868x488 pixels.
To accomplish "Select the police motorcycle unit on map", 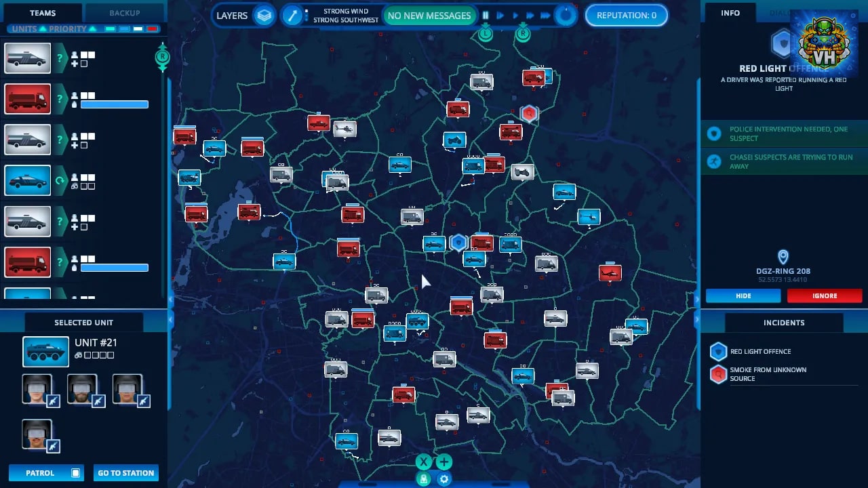I will click(454, 141).
